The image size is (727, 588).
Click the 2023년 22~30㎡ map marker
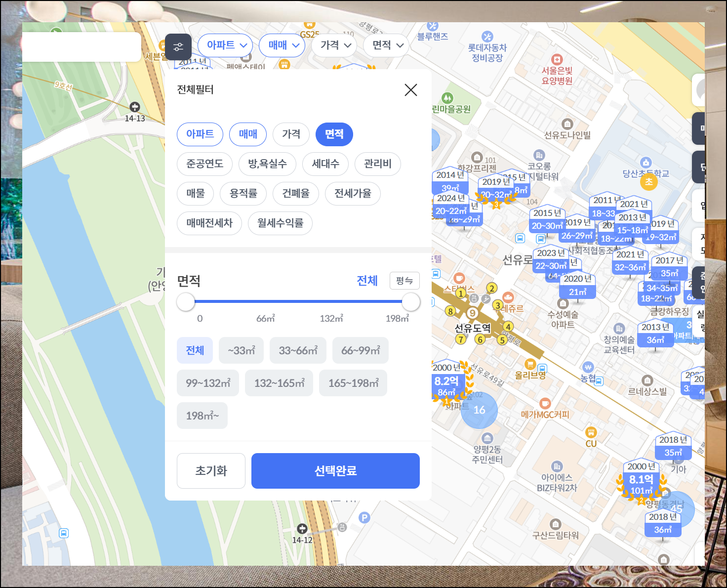(x=551, y=259)
